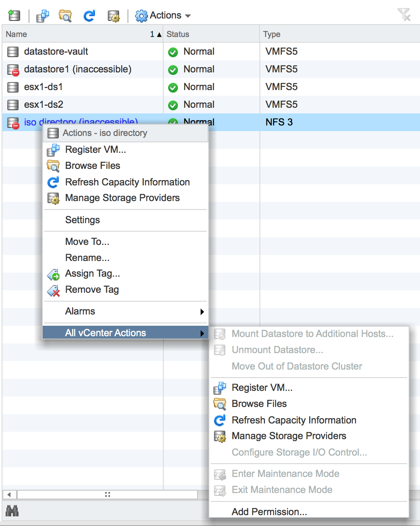Click the esx1-ds1 datastore icon
Screen dimensions: 420x526
[13, 87]
